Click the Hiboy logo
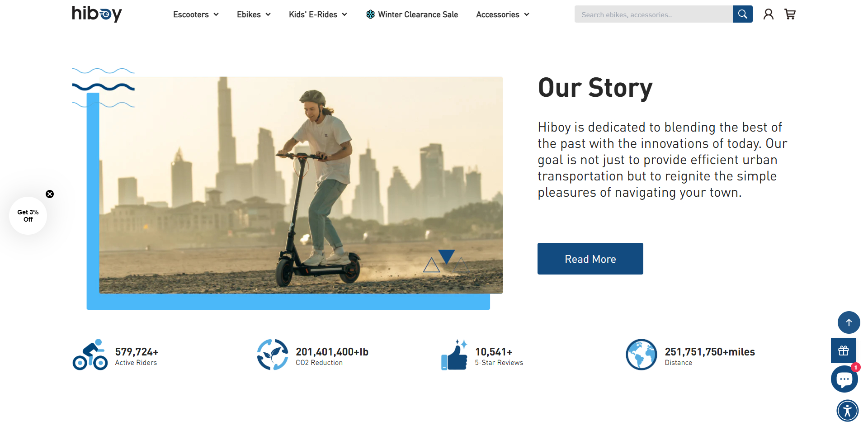Screen dimensions: 868x431 97,14
